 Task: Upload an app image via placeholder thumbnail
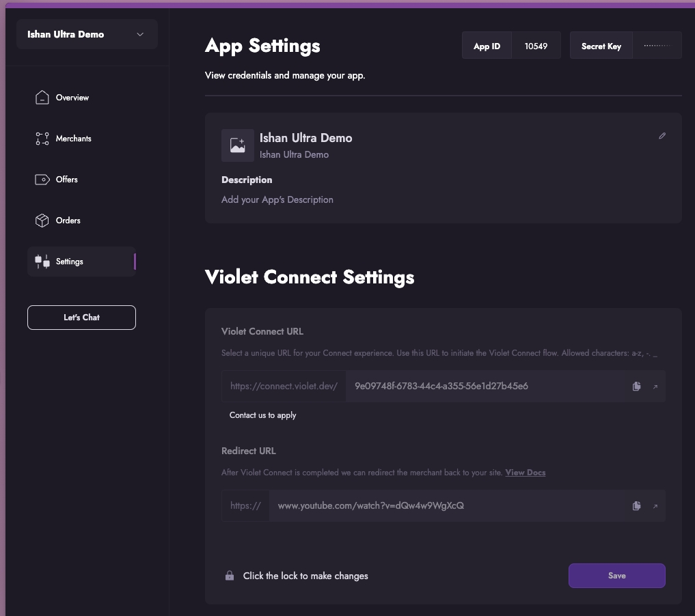[x=238, y=145]
